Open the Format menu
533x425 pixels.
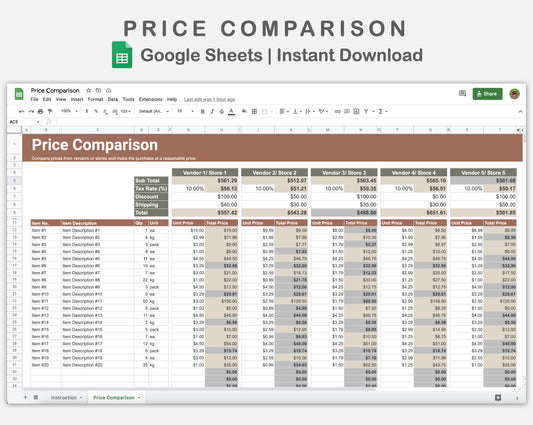tap(96, 99)
